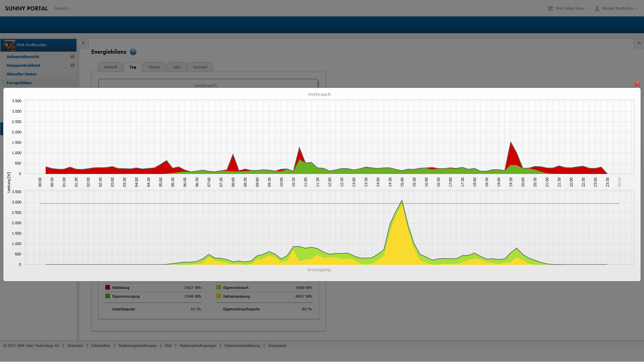
Task: Switch to the Monat tab
Action: 154,67
